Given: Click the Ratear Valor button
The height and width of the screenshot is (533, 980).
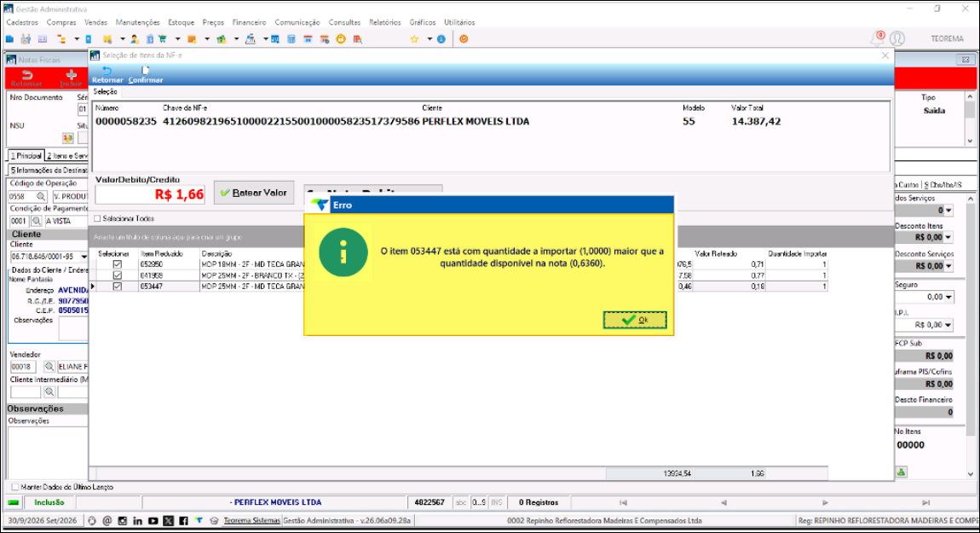Looking at the screenshot, I should (254, 193).
